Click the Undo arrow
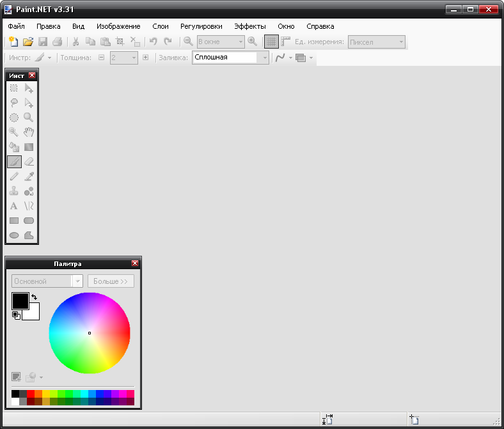 click(154, 42)
